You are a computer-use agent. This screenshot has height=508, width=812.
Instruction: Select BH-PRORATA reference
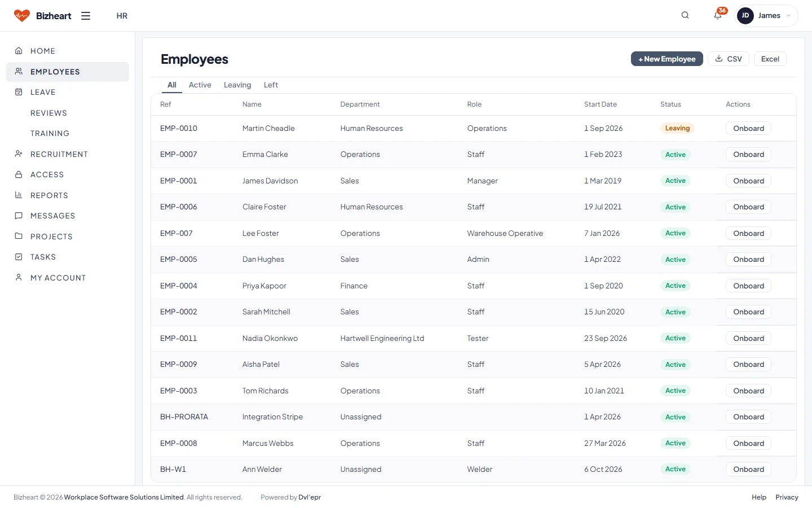tap(184, 417)
